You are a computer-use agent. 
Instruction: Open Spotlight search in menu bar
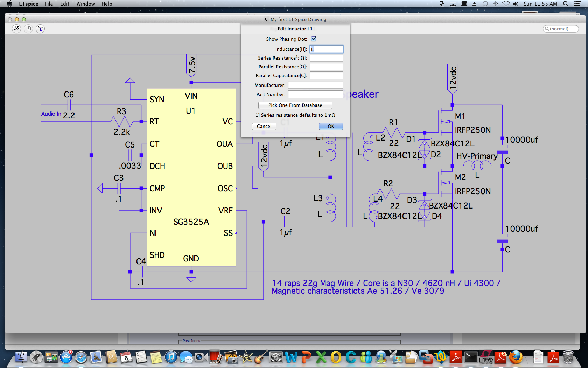tap(566, 4)
